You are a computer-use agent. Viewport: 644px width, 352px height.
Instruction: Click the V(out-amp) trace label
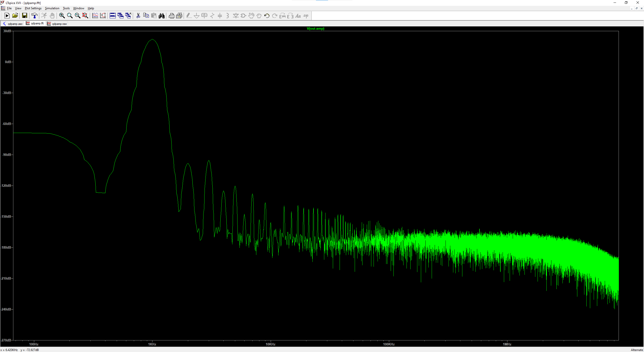(315, 29)
